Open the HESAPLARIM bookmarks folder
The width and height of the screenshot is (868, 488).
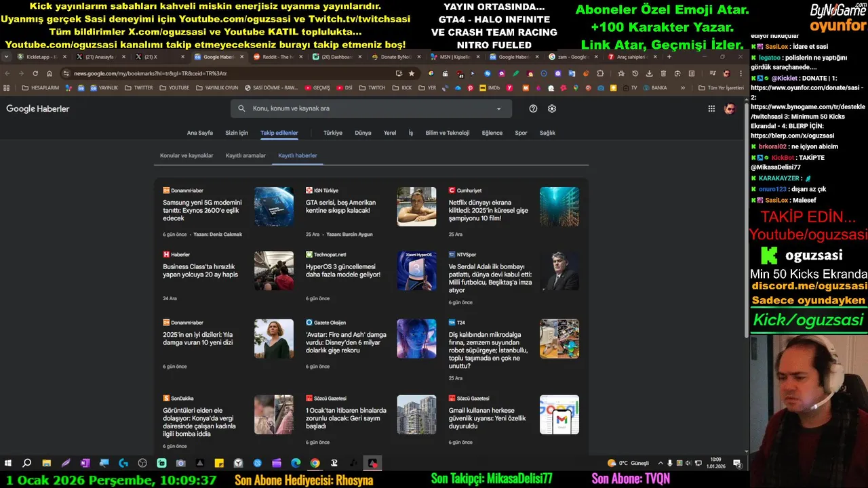tap(41, 88)
